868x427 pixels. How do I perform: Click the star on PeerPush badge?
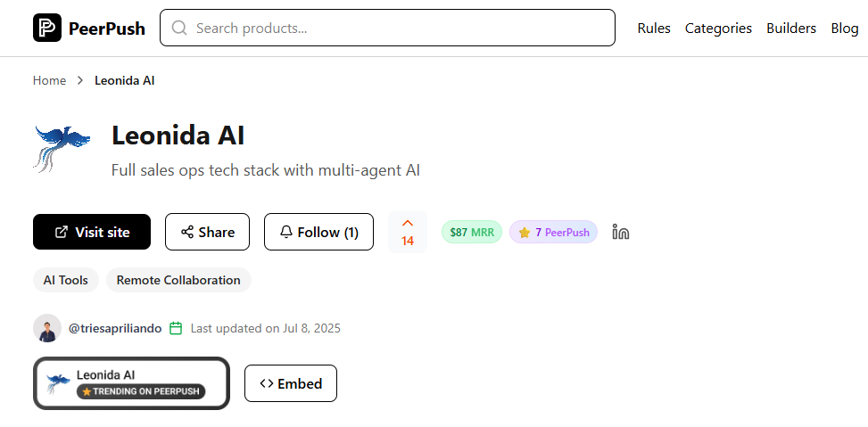pyautogui.click(x=525, y=233)
